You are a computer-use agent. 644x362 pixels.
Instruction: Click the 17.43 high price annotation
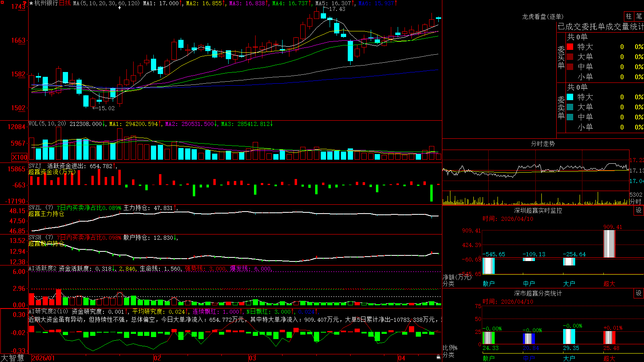337,9
